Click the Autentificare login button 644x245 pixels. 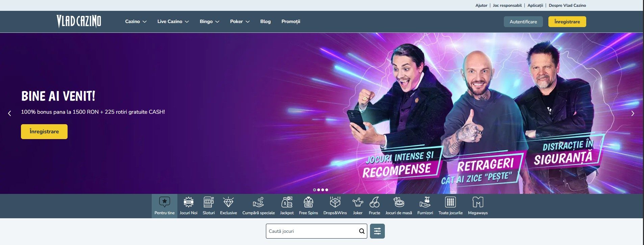coord(523,22)
